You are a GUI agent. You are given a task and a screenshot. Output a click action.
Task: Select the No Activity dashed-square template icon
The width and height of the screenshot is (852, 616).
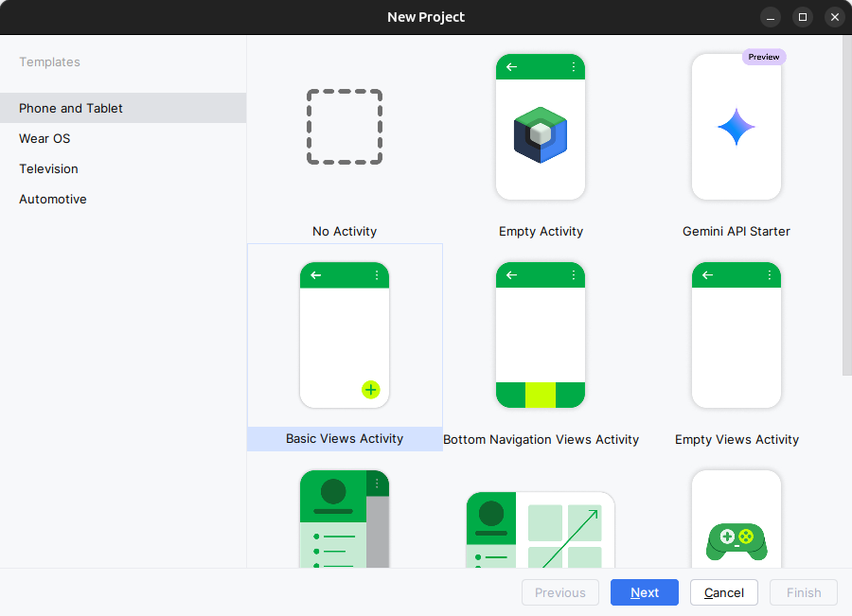click(345, 128)
